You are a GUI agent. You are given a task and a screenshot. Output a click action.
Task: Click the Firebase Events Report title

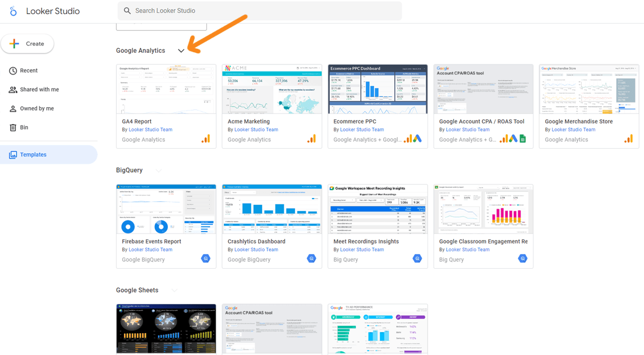pyautogui.click(x=151, y=241)
